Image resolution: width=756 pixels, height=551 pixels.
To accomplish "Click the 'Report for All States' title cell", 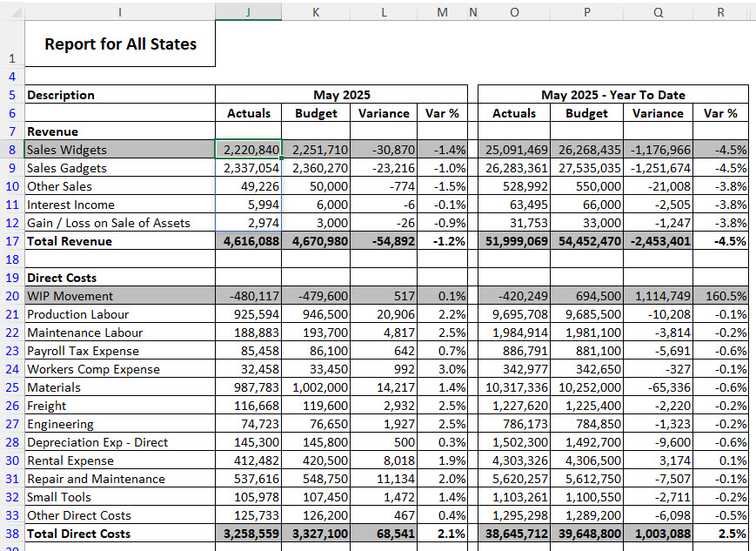I will (x=120, y=44).
